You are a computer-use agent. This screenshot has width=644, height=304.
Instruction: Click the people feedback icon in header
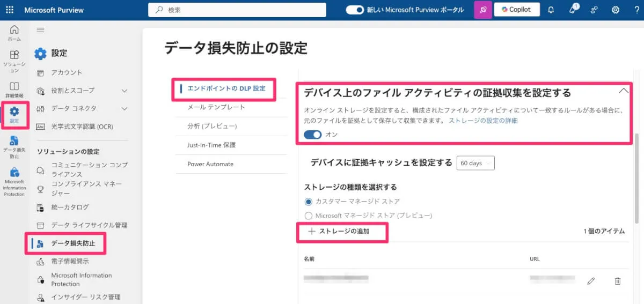tap(594, 10)
